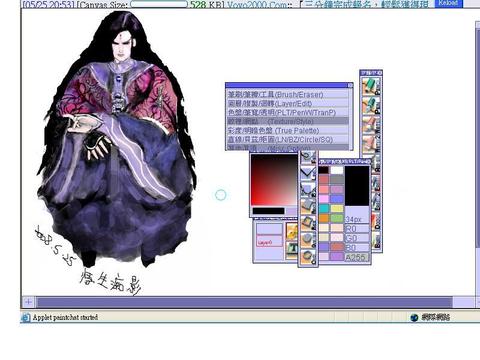Open the True Palette menu entry
The image size is (480, 360).
[x=288, y=131]
